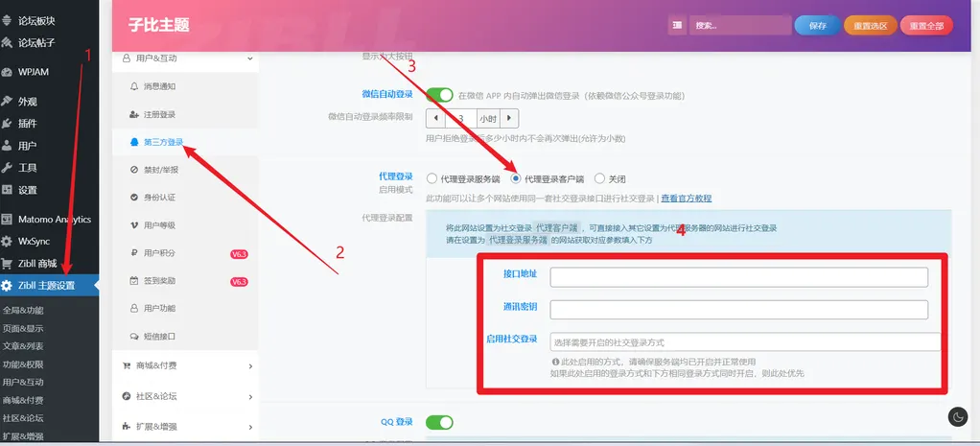The image size is (980, 446).
Task: Click the QQ icon beside 第三方登录
Action: (133, 142)
